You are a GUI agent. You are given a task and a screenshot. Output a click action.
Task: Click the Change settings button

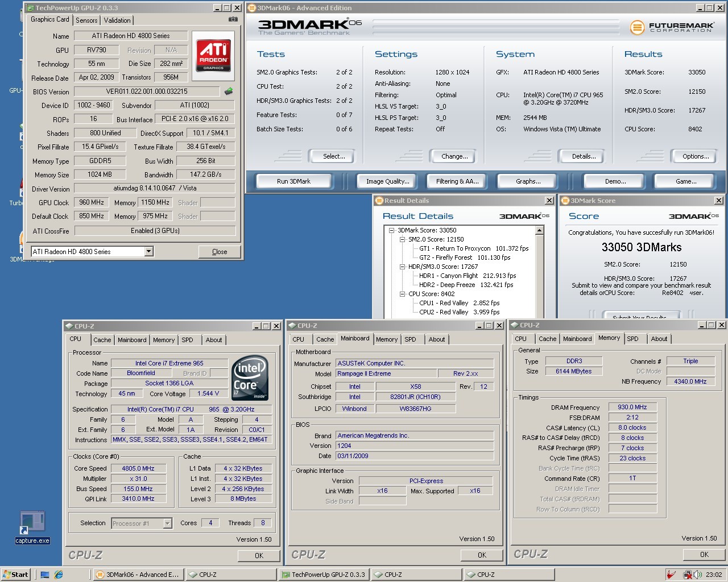click(x=454, y=156)
